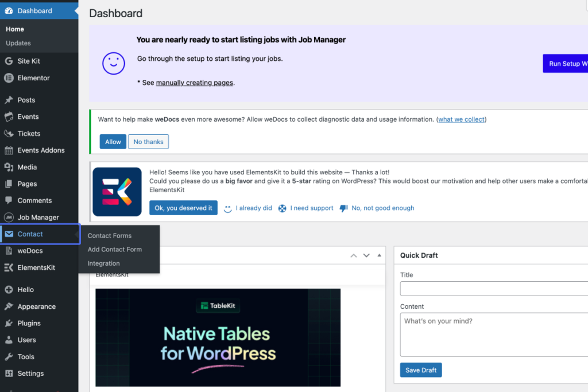Click 'I already did' link
Viewport: 588px width, 392px height.
(254, 208)
